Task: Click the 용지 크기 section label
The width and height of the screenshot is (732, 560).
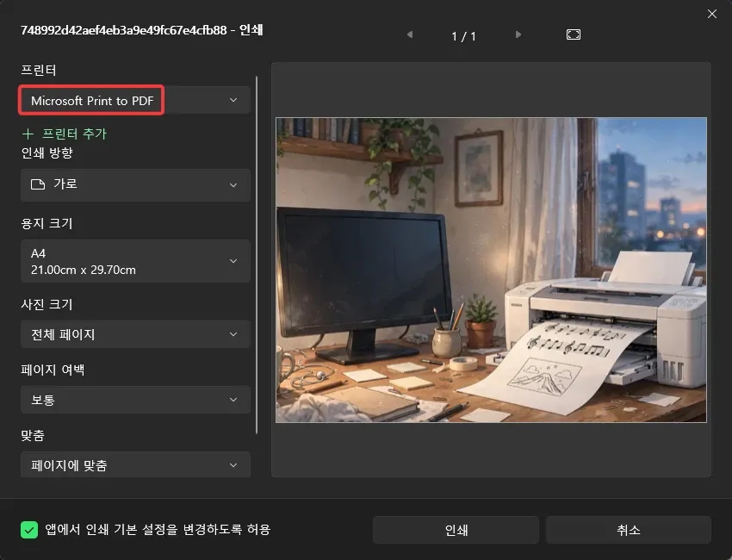Action: [47, 223]
